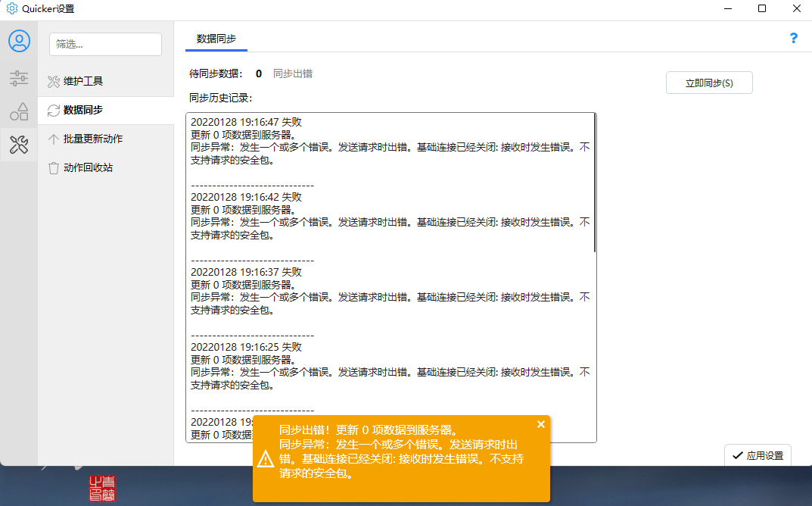Close the Quicker settings window
Viewport: 812px width, 506px height.
(x=797, y=8)
